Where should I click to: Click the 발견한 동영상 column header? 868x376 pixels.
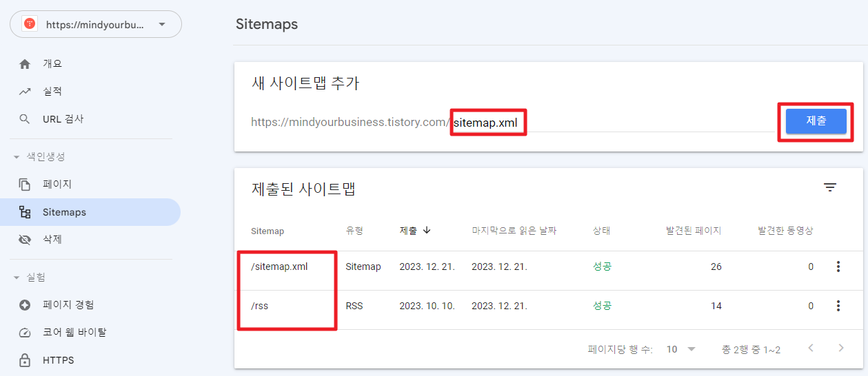point(785,231)
